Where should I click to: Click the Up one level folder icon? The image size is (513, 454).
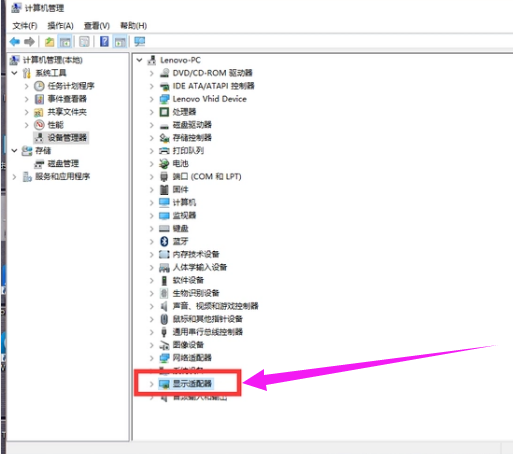49,42
